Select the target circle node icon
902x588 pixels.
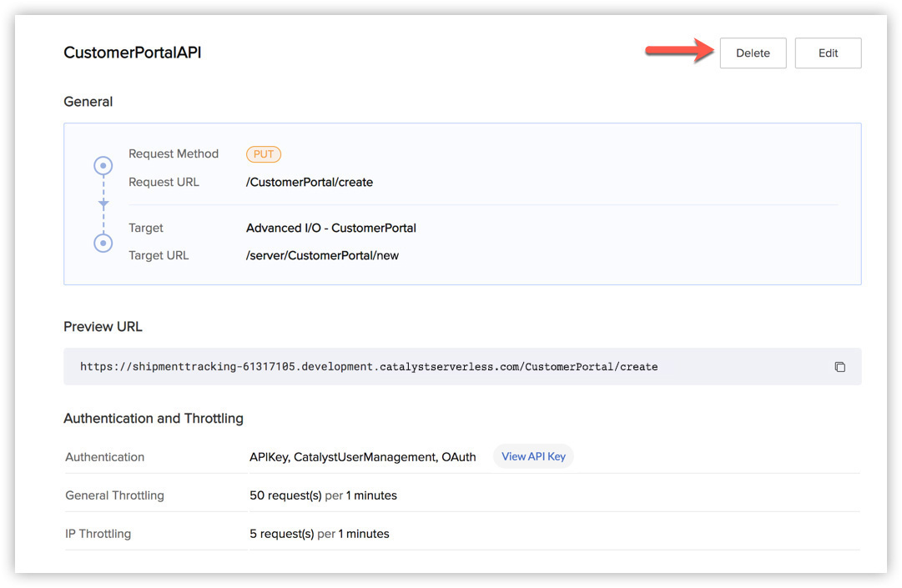[x=103, y=243]
